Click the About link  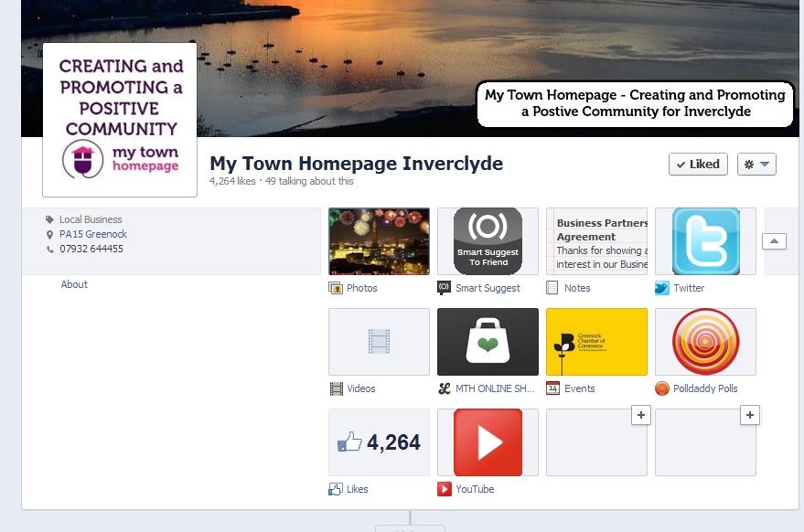click(74, 284)
